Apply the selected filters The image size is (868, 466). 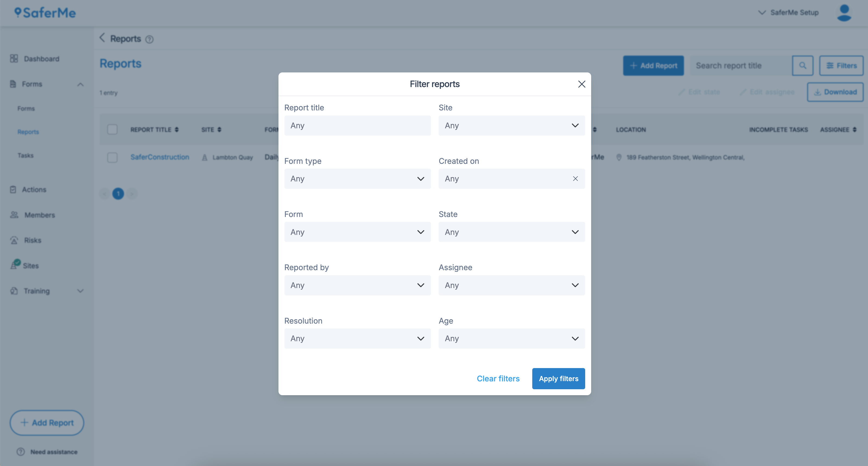pos(558,378)
